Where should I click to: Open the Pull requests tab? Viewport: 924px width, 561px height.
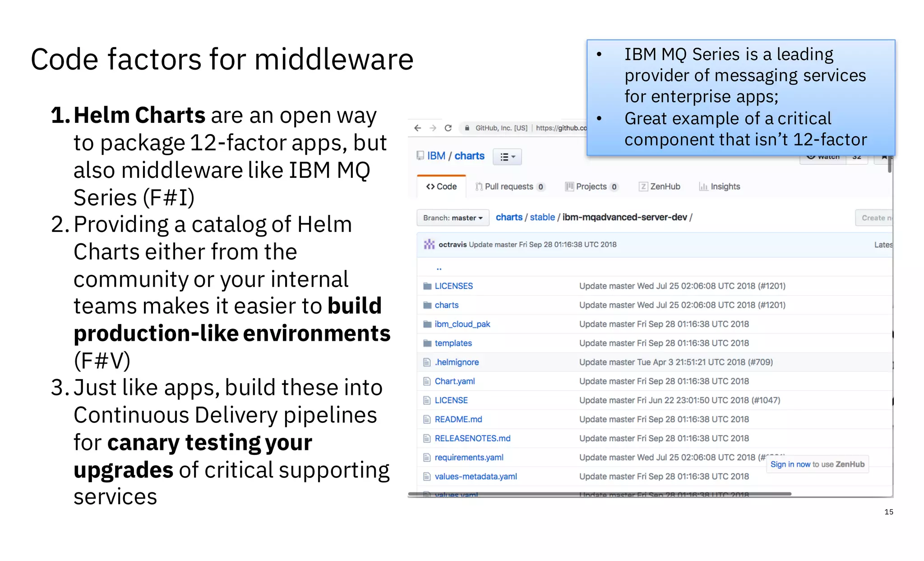[x=510, y=186]
